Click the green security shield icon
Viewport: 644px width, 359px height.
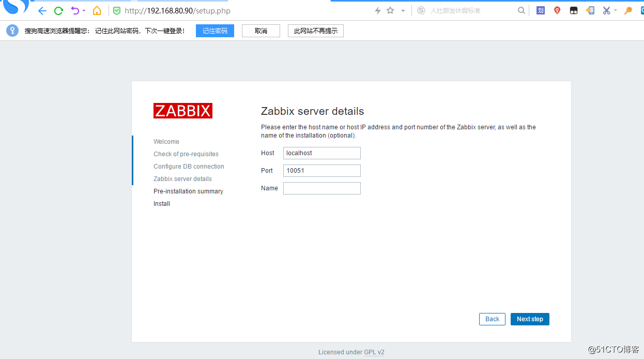point(117,11)
